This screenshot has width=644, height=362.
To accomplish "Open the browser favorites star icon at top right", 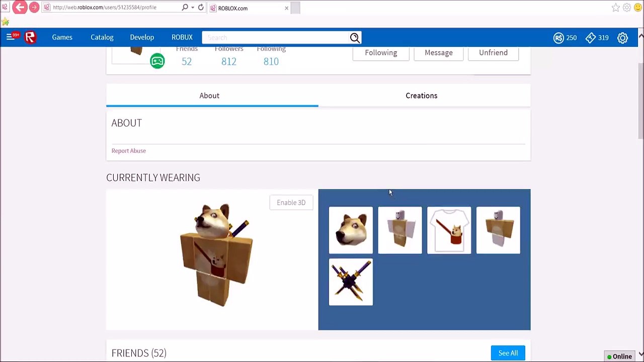I will [616, 8].
